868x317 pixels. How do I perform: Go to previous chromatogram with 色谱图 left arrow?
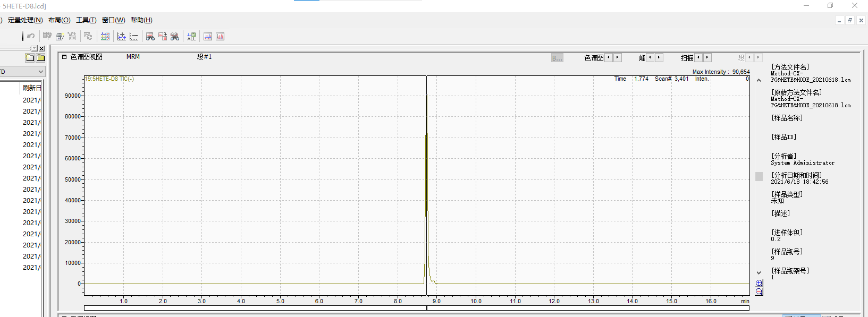tap(609, 57)
